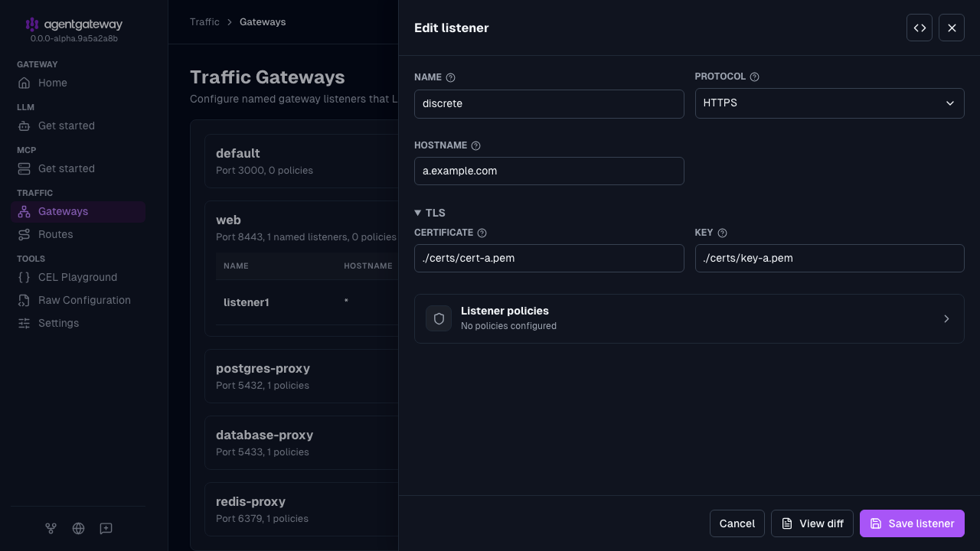This screenshot has width=980, height=551.
Task: Click the Gateways breadcrumb
Action: pyautogui.click(x=263, y=21)
